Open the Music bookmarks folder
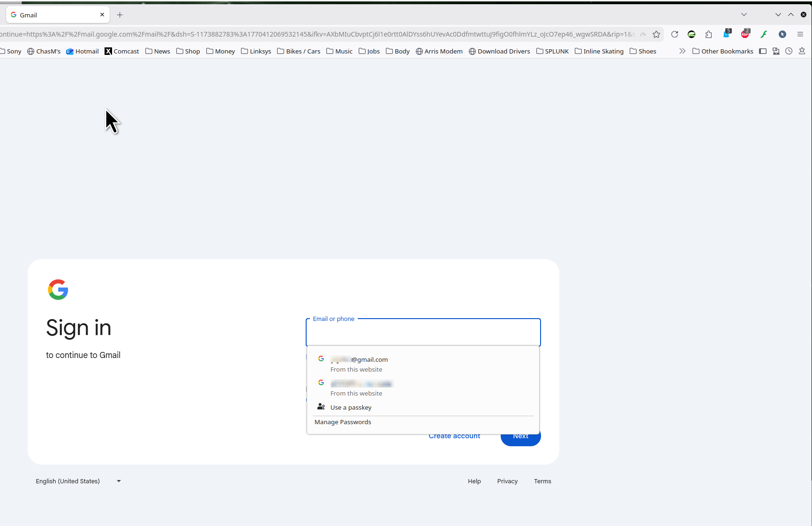The height and width of the screenshot is (526, 812). [339, 51]
